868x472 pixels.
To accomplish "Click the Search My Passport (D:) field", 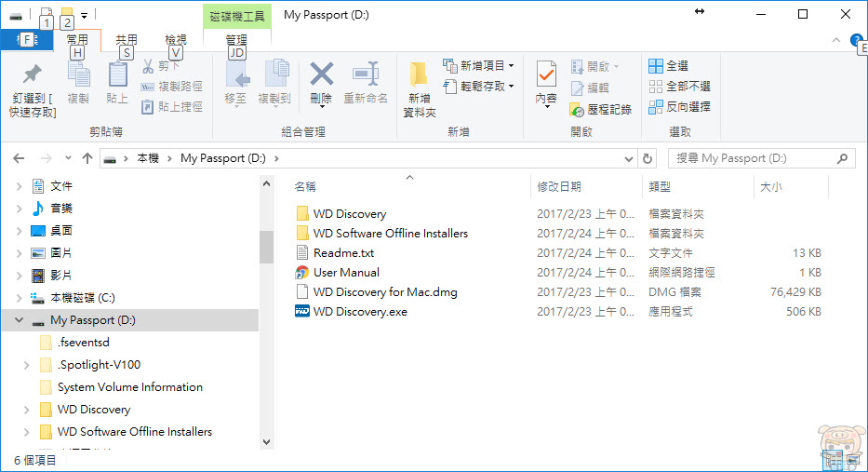I will click(x=762, y=159).
